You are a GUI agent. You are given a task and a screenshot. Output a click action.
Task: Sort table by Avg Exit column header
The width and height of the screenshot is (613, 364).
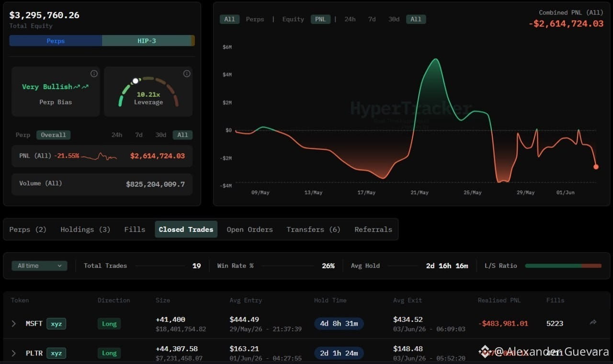pyautogui.click(x=408, y=300)
